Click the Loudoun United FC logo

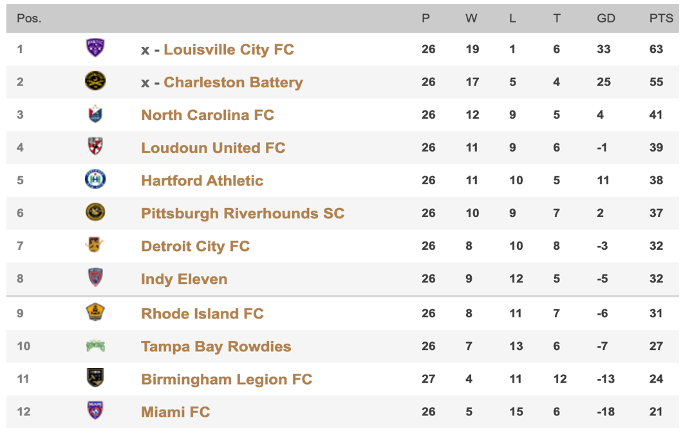[x=95, y=147]
